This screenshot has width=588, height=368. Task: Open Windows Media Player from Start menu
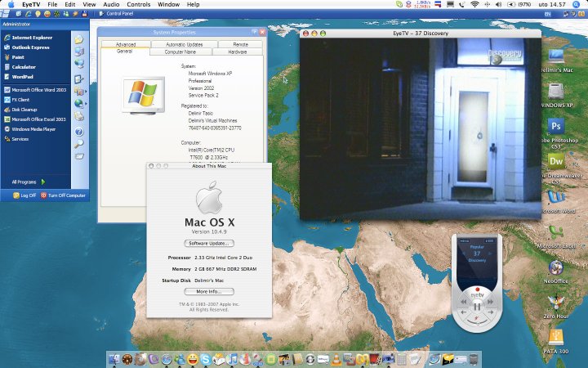(30, 129)
